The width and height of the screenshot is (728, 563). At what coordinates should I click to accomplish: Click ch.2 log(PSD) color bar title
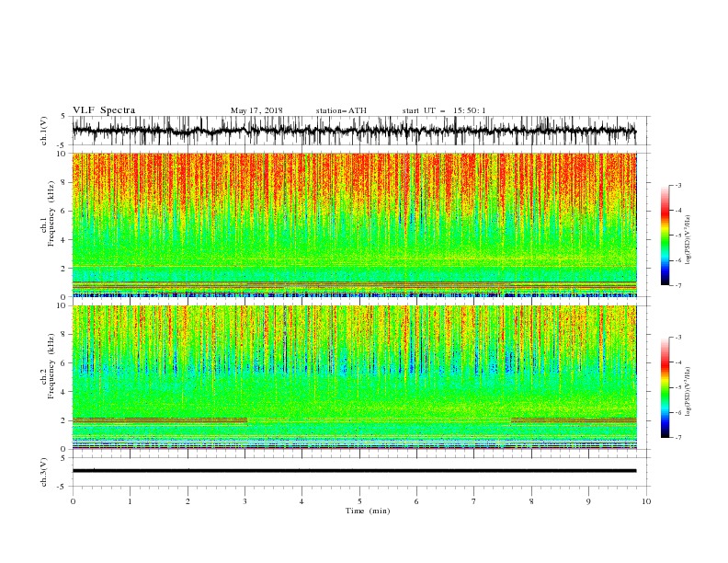(688, 392)
